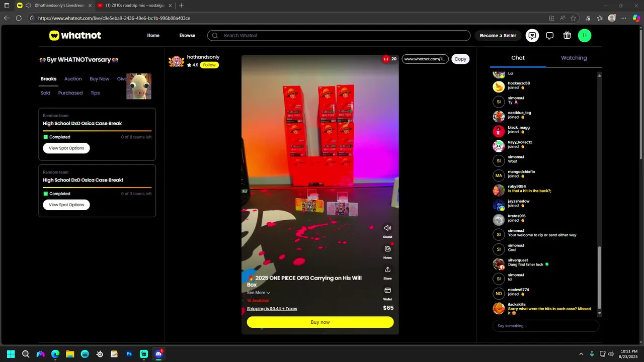Click username kayy_kollectz in chat
Viewport: 644px width, 362px height.
click(x=520, y=142)
